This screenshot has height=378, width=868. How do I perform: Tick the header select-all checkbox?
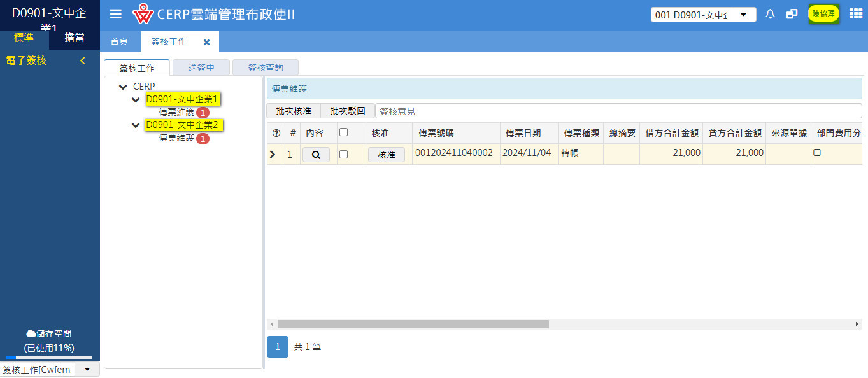(344, 132)
